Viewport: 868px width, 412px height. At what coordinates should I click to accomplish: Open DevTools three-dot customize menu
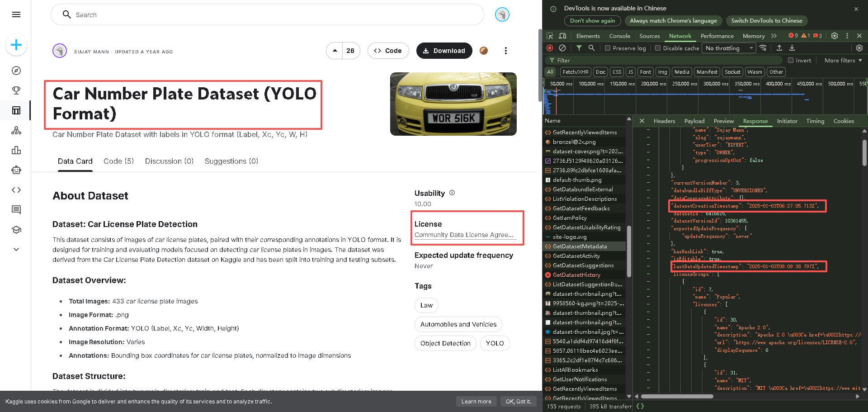(847, 36)
